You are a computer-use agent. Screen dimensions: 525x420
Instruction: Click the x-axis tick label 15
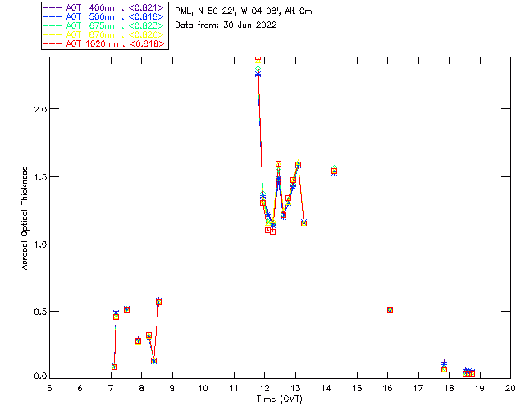(x=357, y=389)
